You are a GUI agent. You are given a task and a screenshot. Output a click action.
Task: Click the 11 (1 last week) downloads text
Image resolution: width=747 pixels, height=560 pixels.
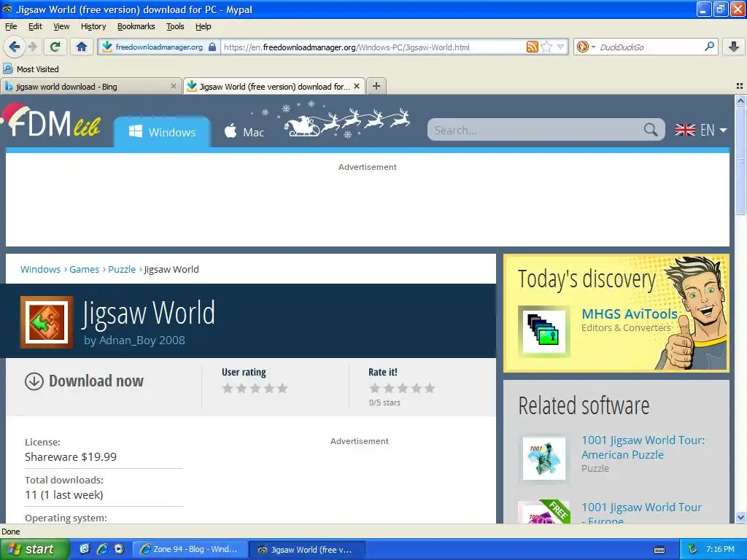[x=64, y=495]
